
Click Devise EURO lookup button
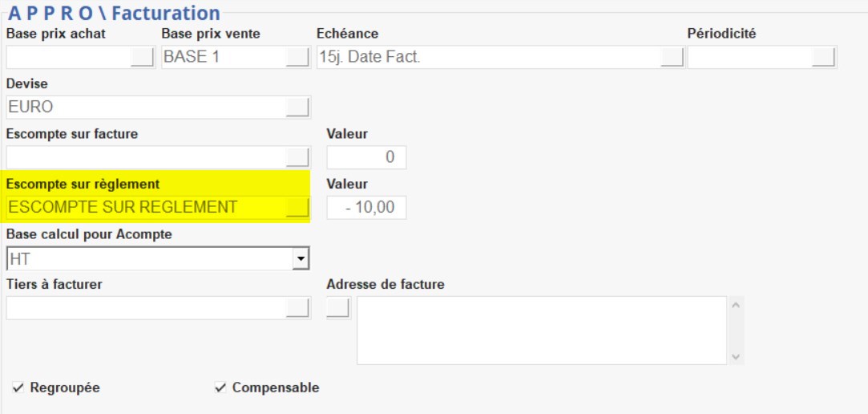coord(297,107)
